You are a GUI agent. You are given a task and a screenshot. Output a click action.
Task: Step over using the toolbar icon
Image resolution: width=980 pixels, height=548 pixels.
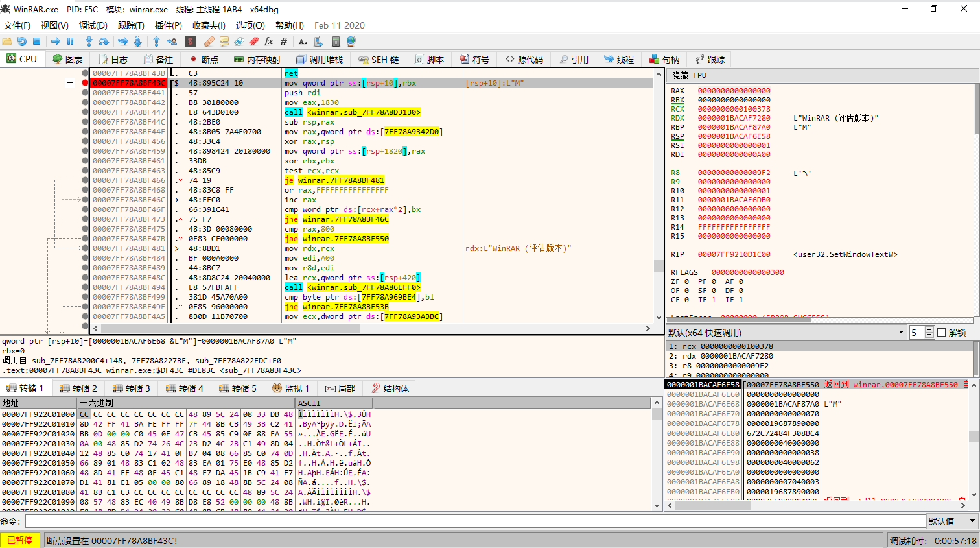[104, 42]
